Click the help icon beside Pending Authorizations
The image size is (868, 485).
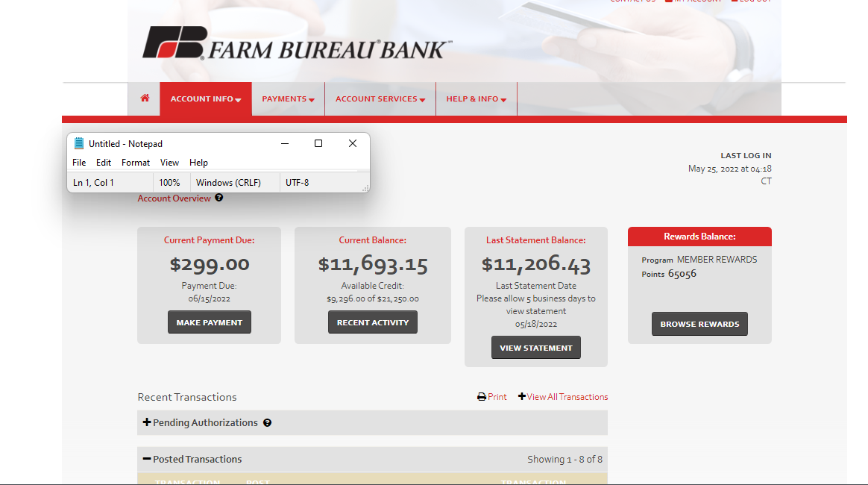pyautogui.click(x=268, y=423)
